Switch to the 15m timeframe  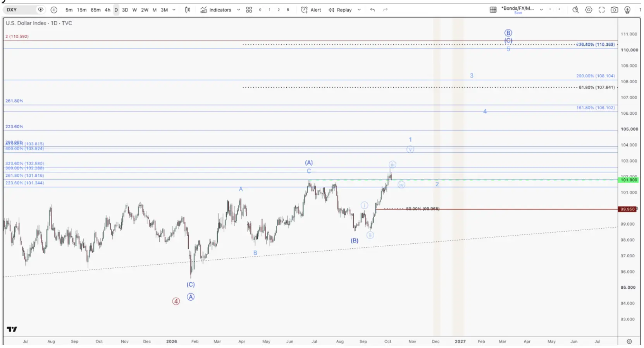coord(82,10)
